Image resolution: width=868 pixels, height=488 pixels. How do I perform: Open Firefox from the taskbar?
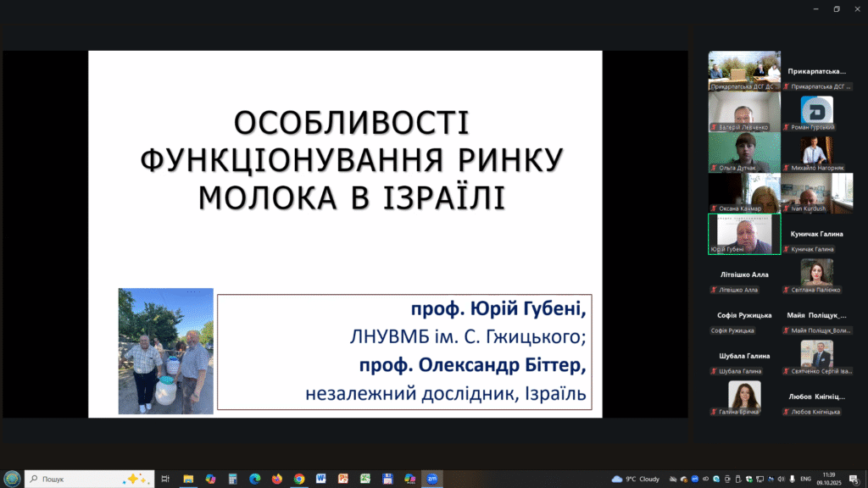(276, 479)
